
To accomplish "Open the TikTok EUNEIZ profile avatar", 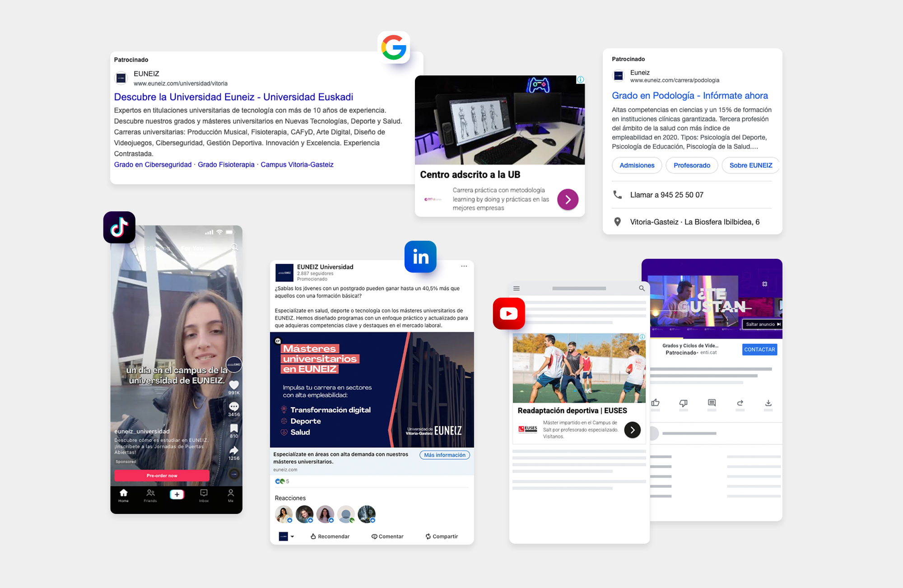I will pyautogui.click(x=234, y=364).
